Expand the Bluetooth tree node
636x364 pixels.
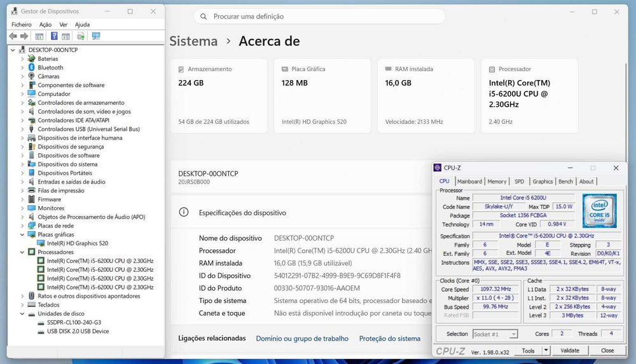(x=22, y=67)
